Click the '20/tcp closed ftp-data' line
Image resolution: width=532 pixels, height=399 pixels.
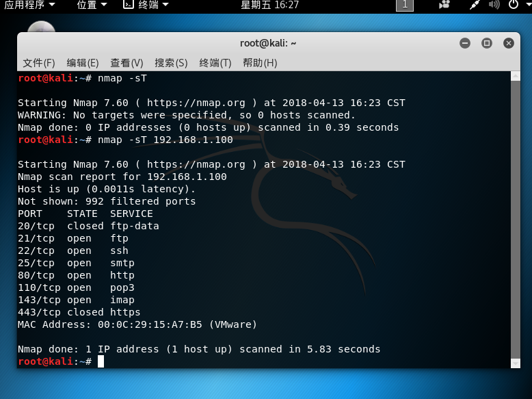click(88, 226)
